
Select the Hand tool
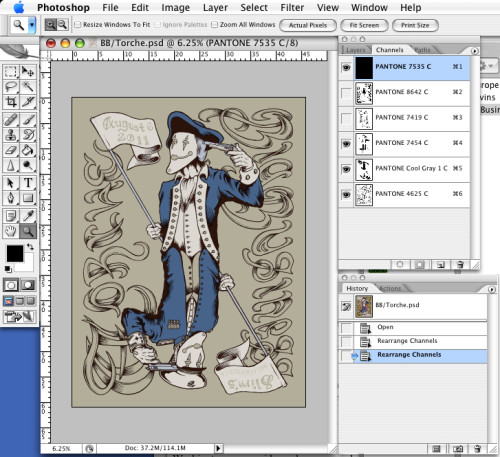11,231
